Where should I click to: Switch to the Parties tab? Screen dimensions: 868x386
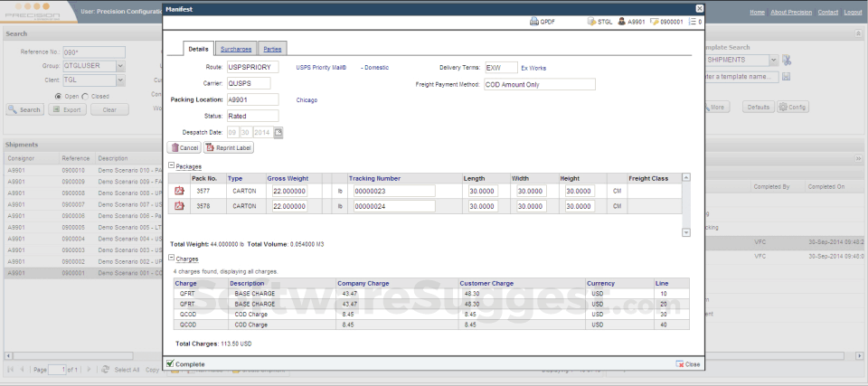pyautogui.click(x=271, y=49)
